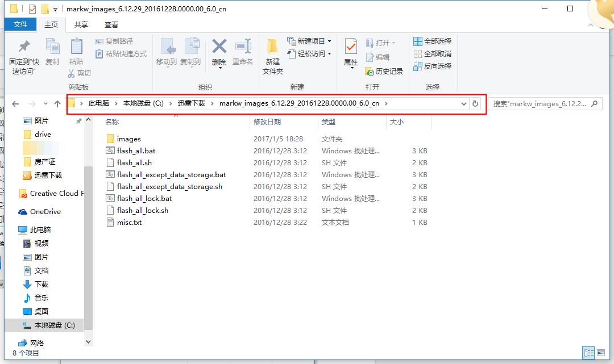This screenshot has width=614, height=364.
Task: Expand the 新建项目 dropdown arrow
Action: coord(330,40)
